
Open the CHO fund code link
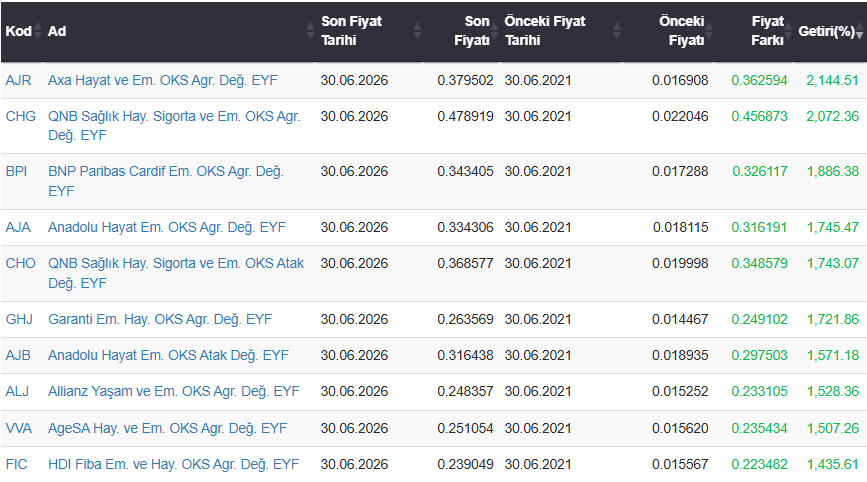(x=20, y=263)
